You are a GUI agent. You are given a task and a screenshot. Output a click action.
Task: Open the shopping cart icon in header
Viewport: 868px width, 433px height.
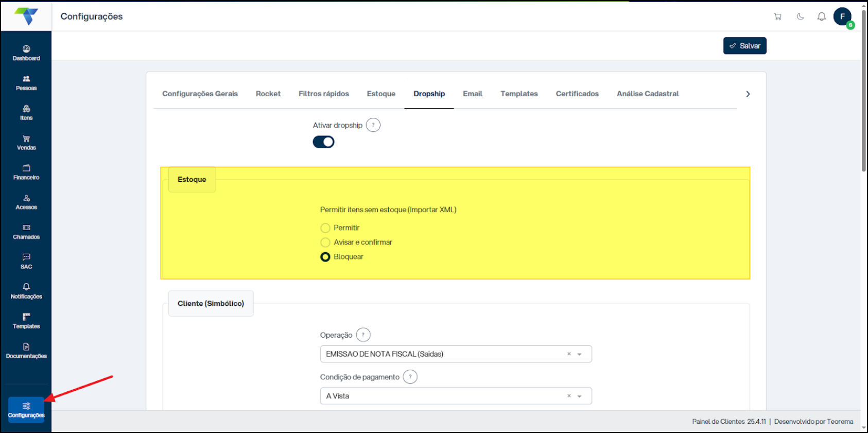coord(778,16)
